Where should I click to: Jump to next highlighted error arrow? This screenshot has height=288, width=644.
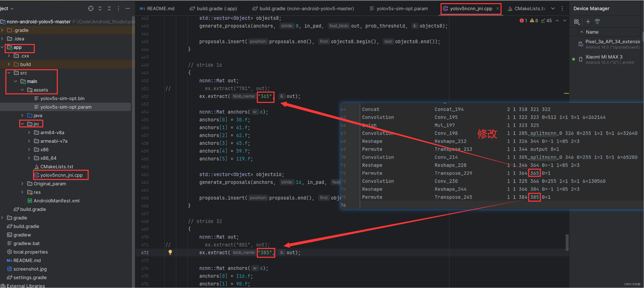coord(565,21)
